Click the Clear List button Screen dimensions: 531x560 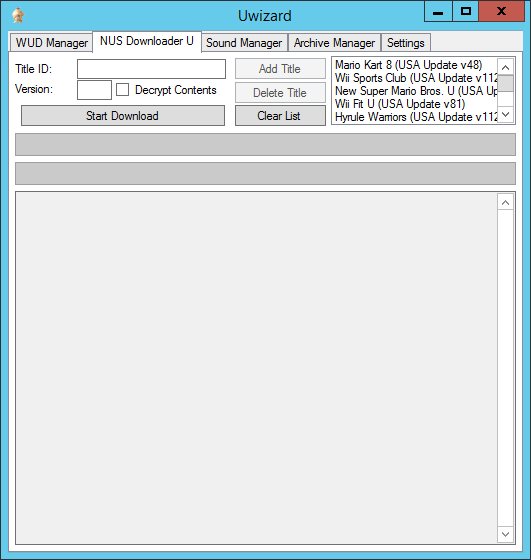280,116
